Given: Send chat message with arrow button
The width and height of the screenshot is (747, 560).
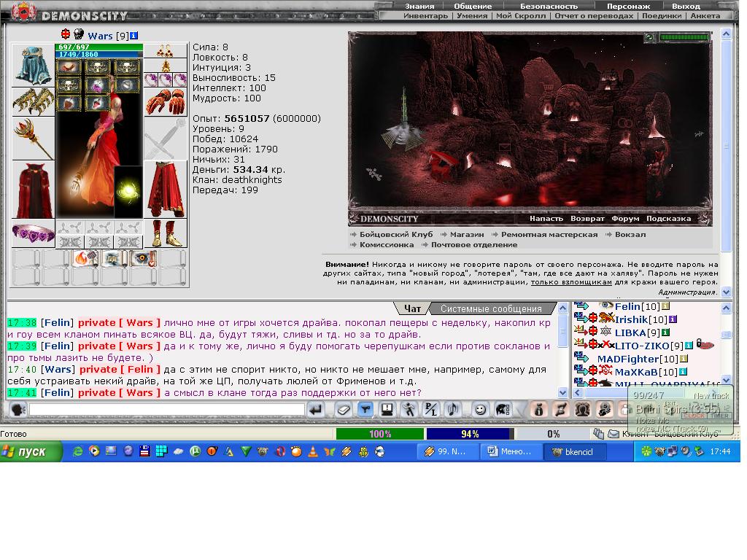Looking at the screenshot, I should coord(316,410).
